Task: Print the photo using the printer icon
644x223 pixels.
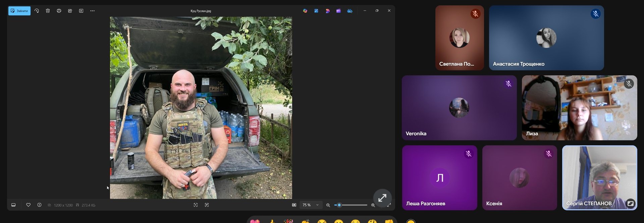Action: pos(59,11)
